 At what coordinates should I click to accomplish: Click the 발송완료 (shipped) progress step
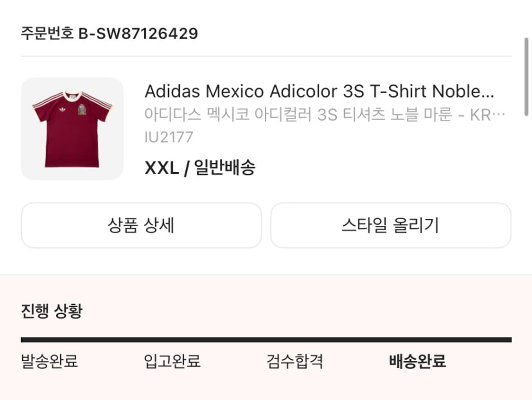point(50,361)
